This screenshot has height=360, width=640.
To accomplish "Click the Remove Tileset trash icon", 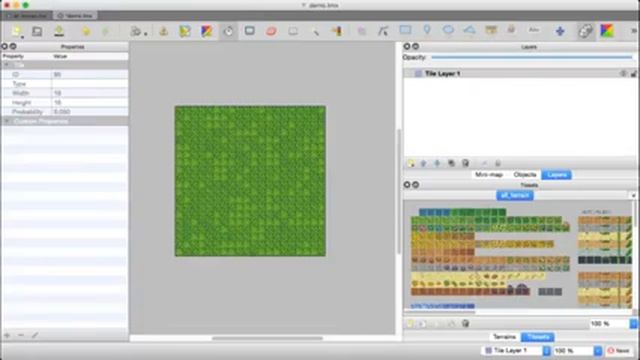I will click(x=465, y=324).
